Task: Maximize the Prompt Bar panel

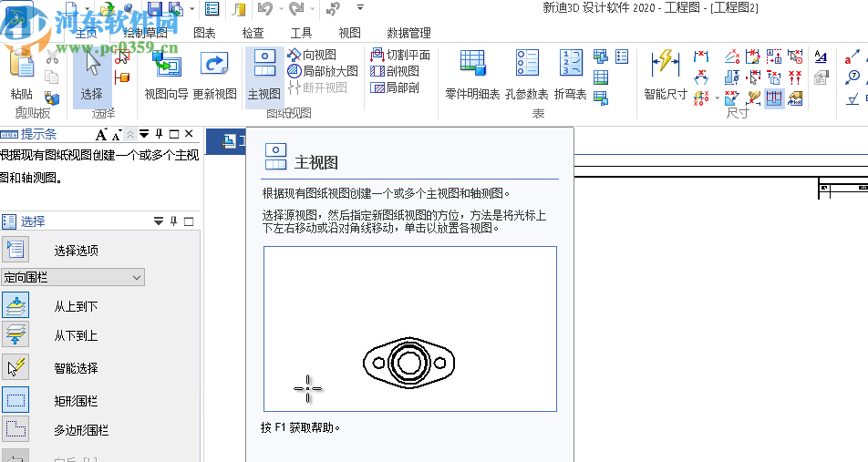Action: (x=174, y=134)
